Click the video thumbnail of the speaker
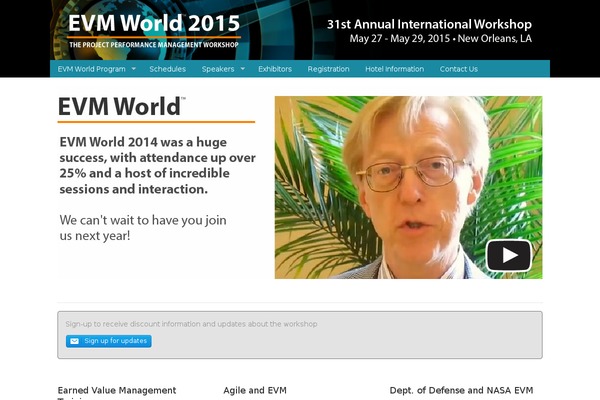Screen dimensions: 600x400 point(408,187)
